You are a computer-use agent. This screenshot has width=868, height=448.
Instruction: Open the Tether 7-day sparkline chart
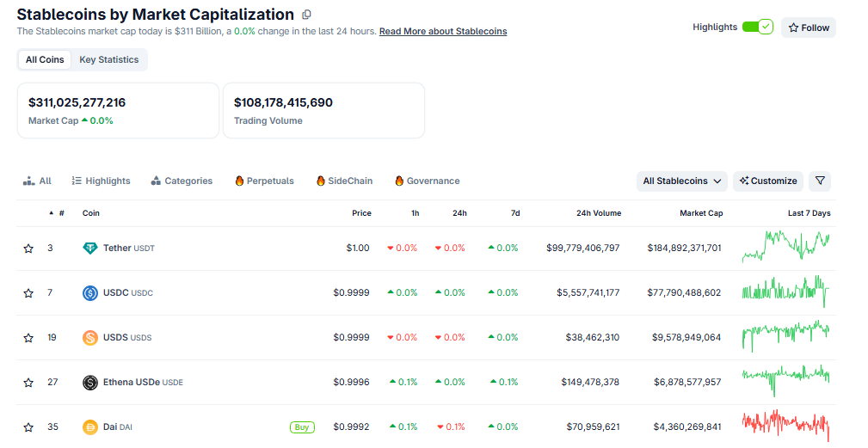click(785, 247)
